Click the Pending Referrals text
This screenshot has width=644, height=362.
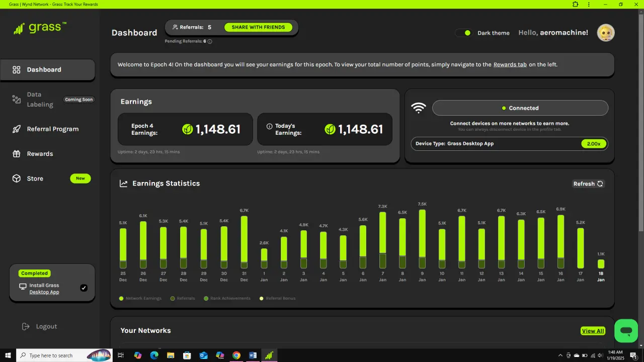coord(186,41)
